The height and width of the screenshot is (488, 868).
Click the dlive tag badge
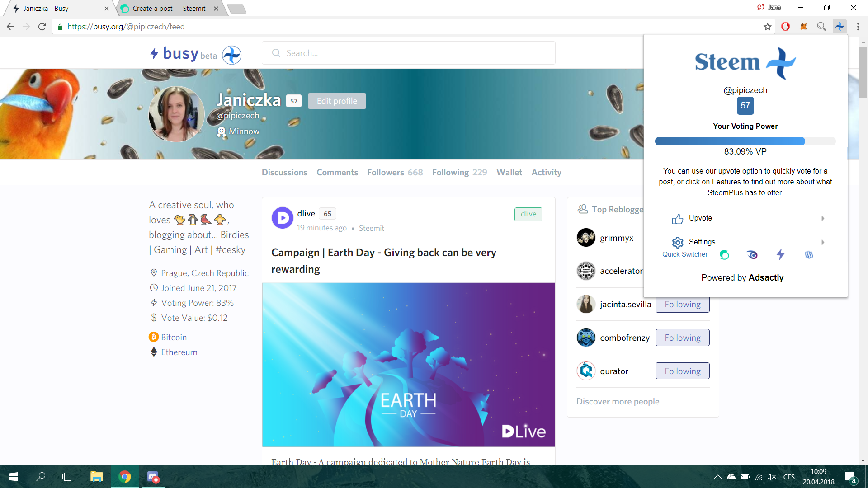tap(528, 214)
